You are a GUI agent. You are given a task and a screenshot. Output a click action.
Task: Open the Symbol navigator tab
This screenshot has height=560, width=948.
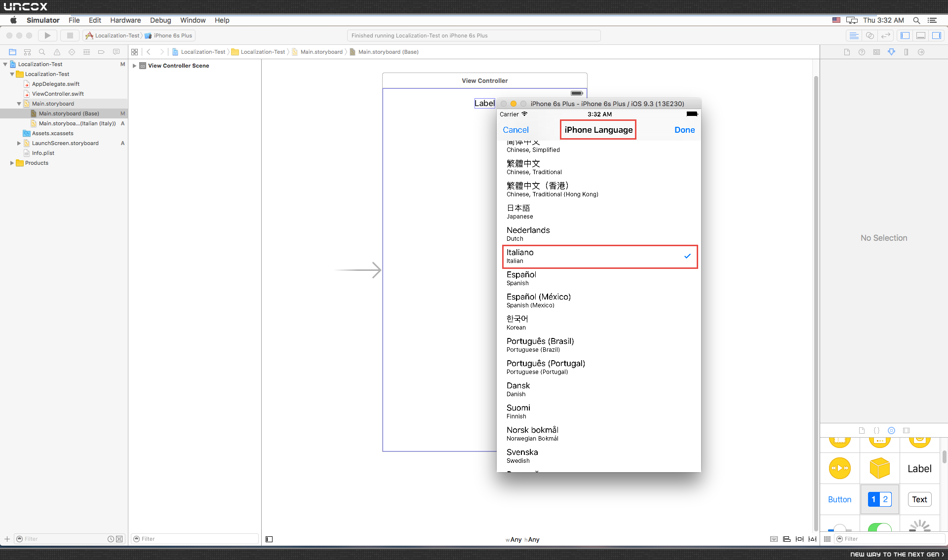pyautogui.click(x=27, y=52)
